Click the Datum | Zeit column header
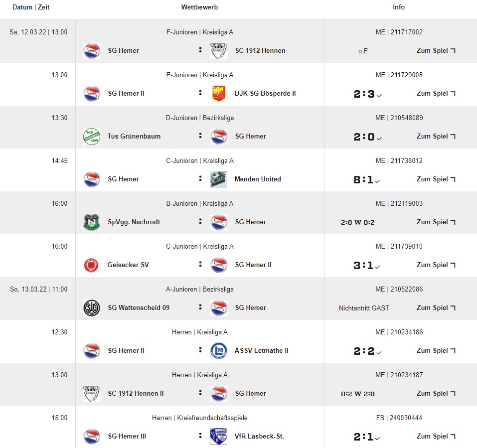The height and width of the screenshot is (448, 477). tap(31, 7)
